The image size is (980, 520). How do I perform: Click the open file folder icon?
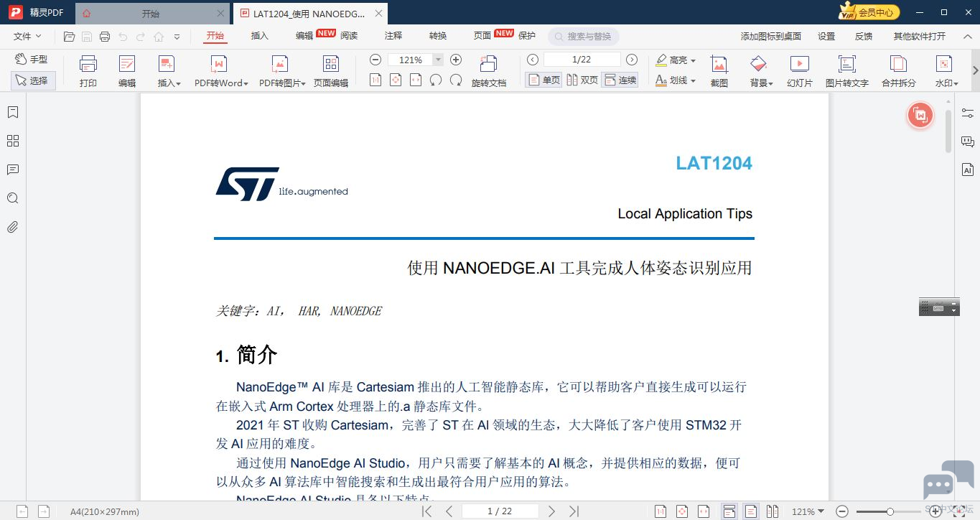tap(70, 37)
